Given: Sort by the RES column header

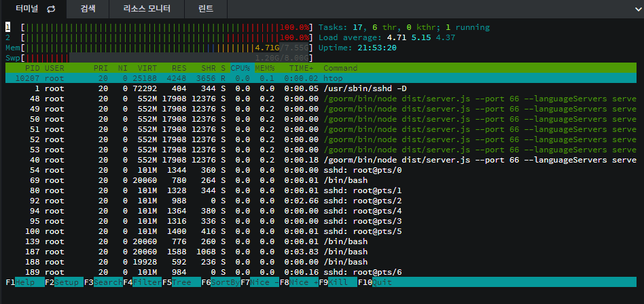Looking at the screenshot, I should click(179, 68).
